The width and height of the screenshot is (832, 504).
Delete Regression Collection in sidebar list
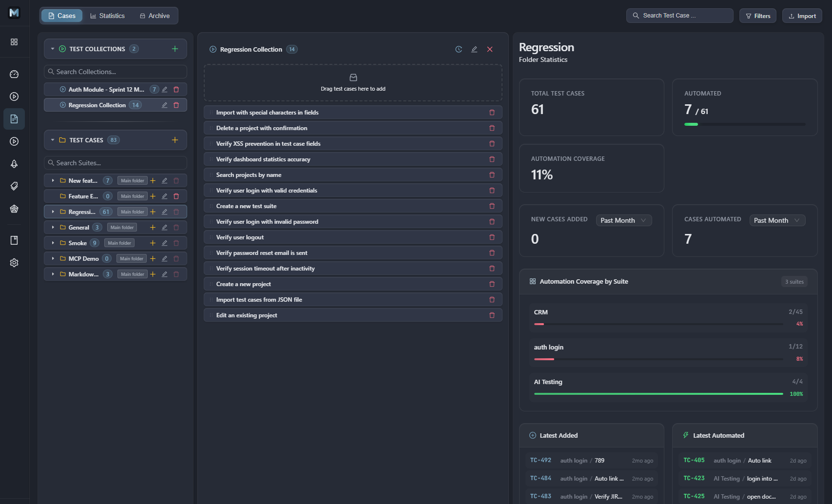176,105
